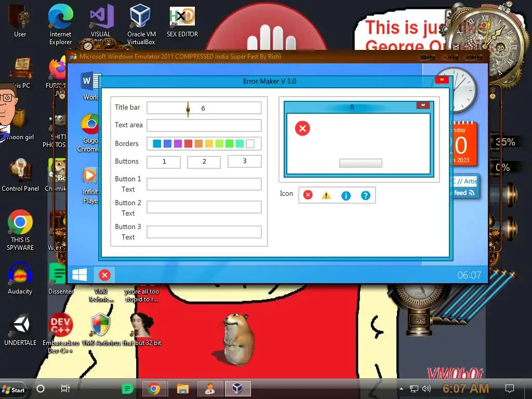
Task: Open the User desktop icon
Action: tap(20, 21)
